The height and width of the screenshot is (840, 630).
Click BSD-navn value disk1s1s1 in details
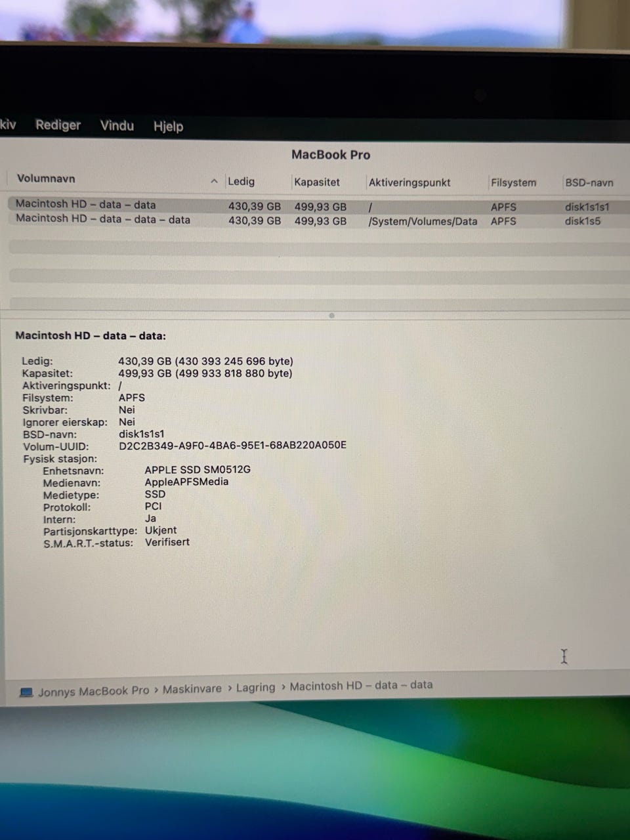141,434
